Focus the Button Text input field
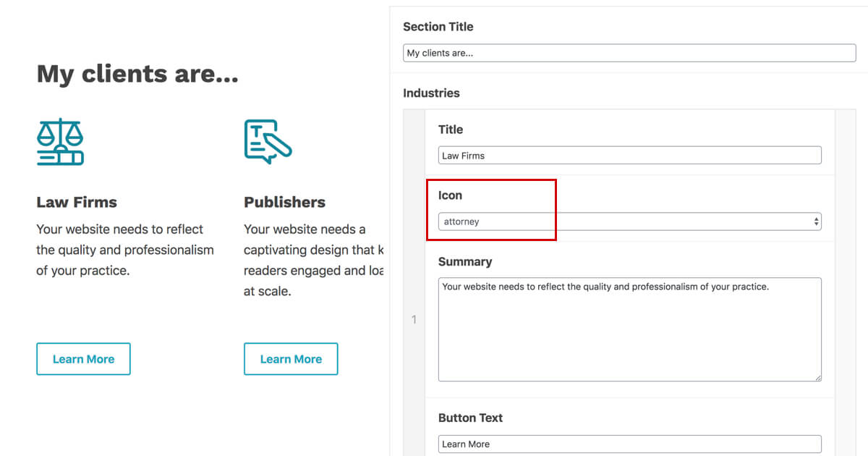 tap(629, 444)
